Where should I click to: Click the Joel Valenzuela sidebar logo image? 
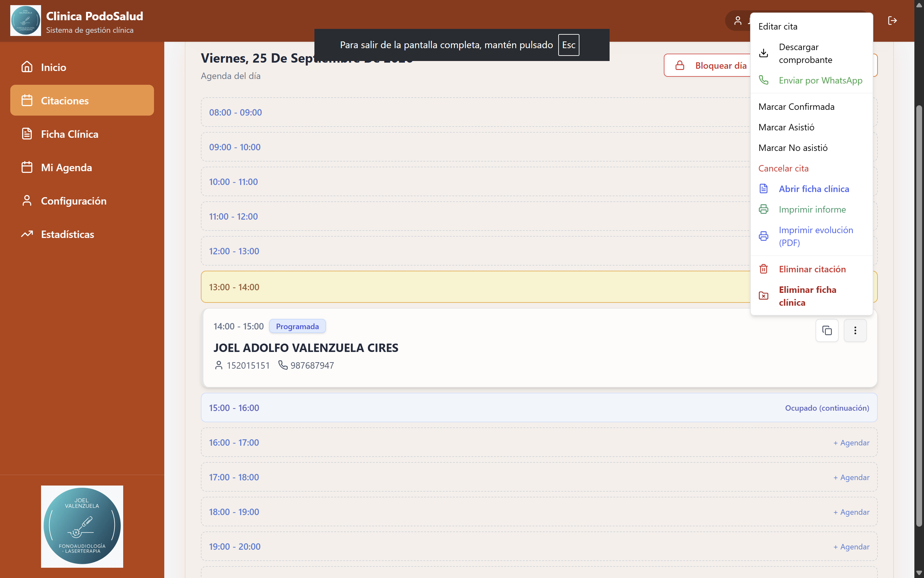82,526
